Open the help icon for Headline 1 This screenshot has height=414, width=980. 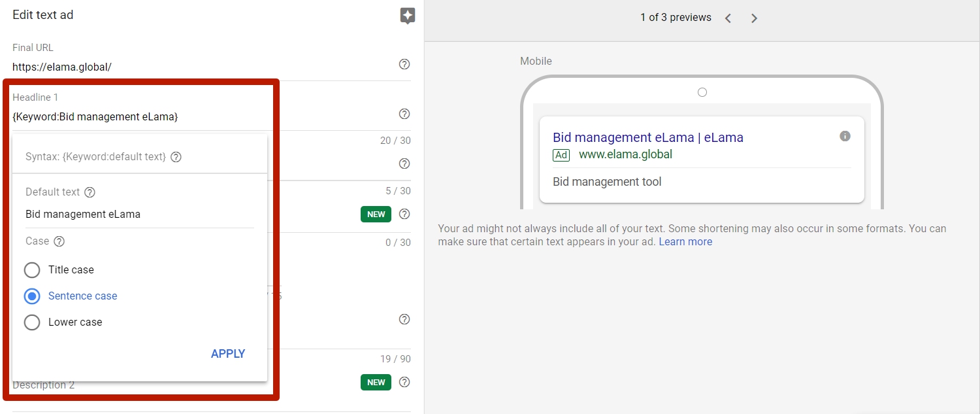(404, 114)
